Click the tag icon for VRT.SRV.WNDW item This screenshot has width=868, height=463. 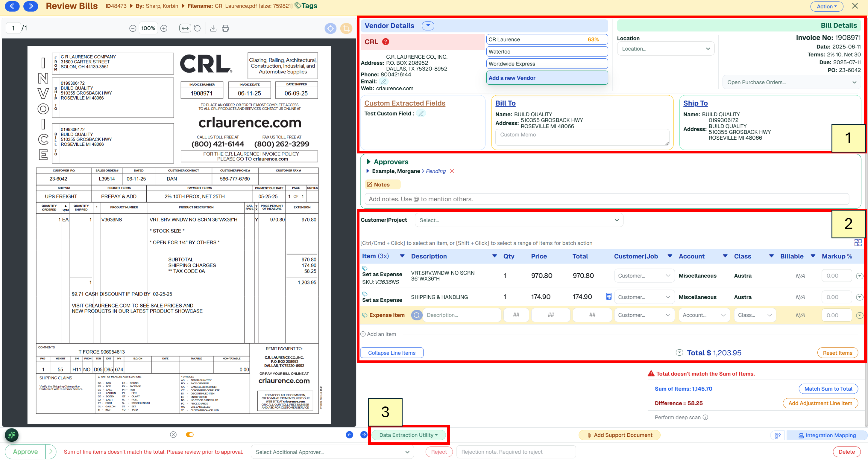tap(365, 268)
